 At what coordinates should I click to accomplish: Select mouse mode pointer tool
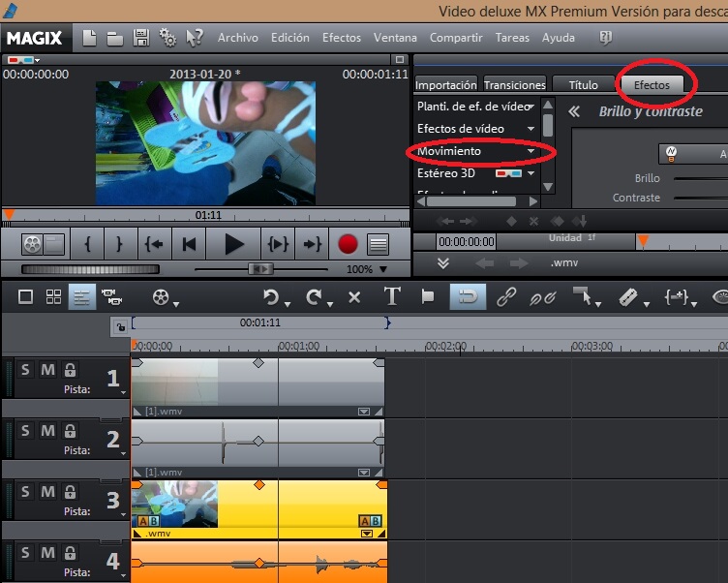pos(583,296)
